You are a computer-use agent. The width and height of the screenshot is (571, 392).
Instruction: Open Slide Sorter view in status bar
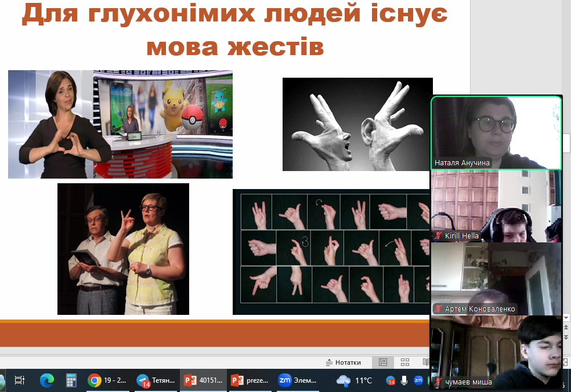coord(405,362)
